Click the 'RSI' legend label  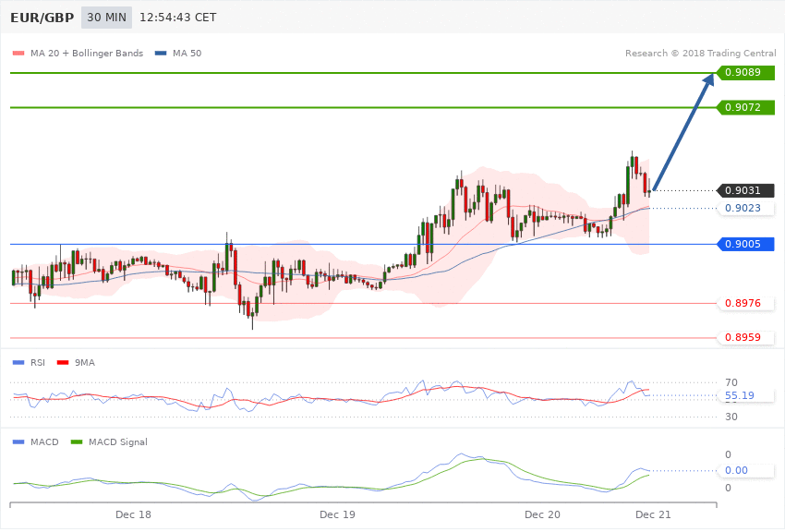[38, 362]
